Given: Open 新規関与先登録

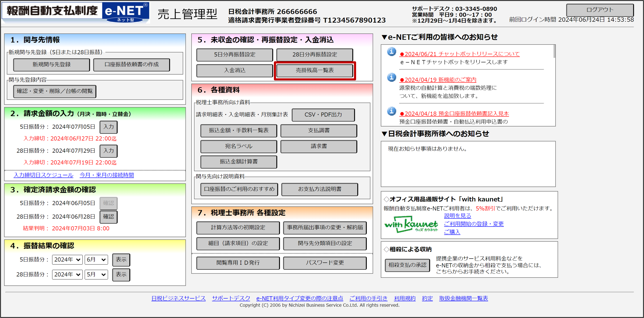Looking at the screenshot, I should [52, 65].
